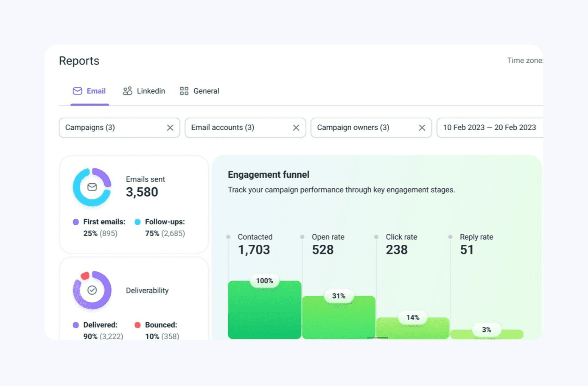The height and width of the screenshot is (386, 588).
Task: Expand the Email accounts (3) dropdown
Action: pos(238,128)
